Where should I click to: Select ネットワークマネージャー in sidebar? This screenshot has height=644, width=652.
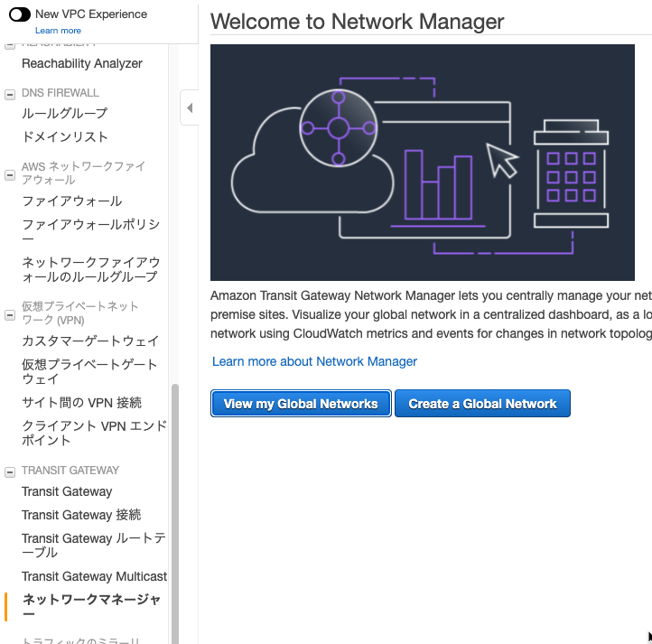(91, 606)
